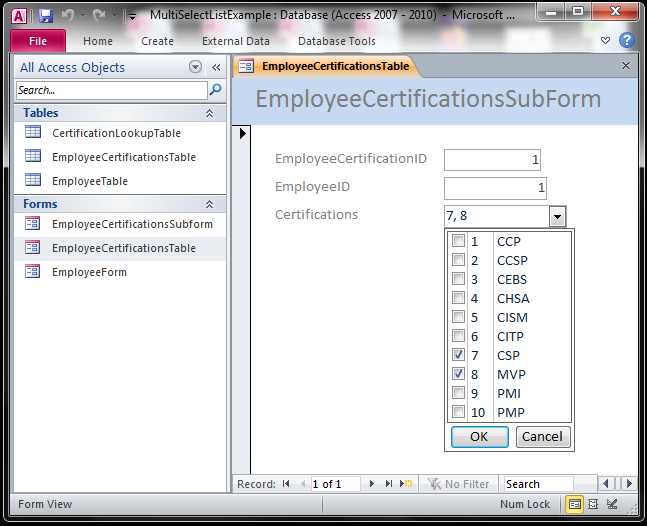
Task: Check the PMP certification checkbox
Action: (458, 411)
